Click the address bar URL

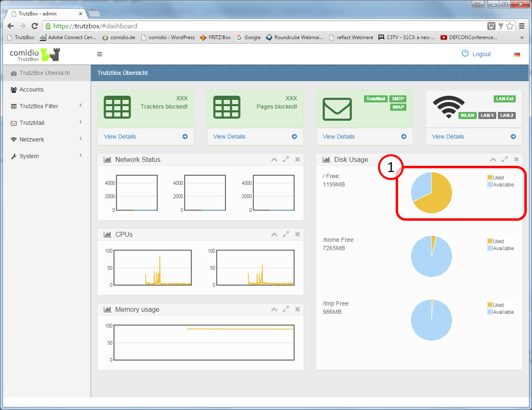95,26
